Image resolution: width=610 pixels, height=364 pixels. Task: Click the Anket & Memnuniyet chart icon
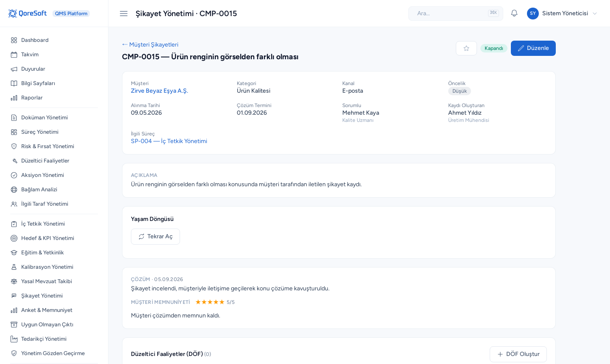pos(14,310)
